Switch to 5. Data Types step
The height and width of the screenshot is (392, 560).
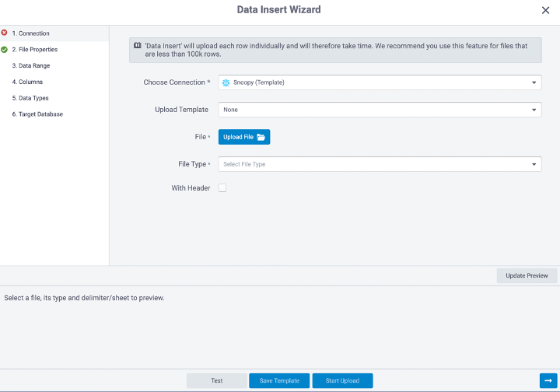[30, 98]
